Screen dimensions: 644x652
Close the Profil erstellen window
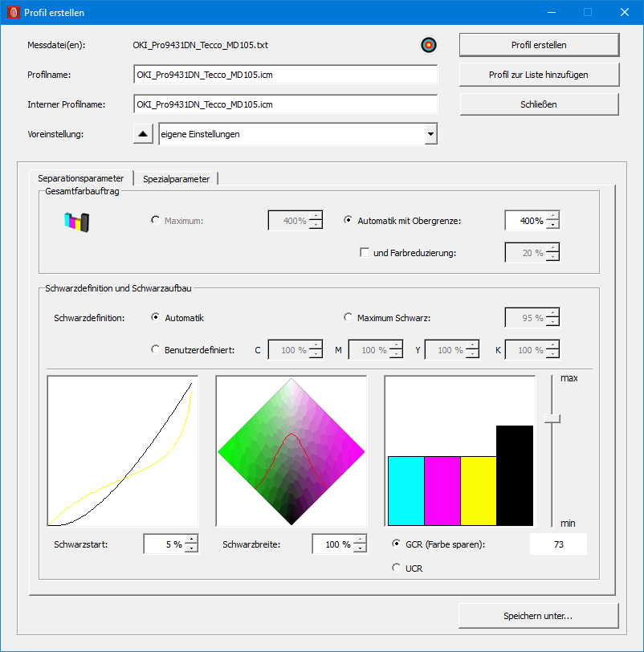pos(624,13)
